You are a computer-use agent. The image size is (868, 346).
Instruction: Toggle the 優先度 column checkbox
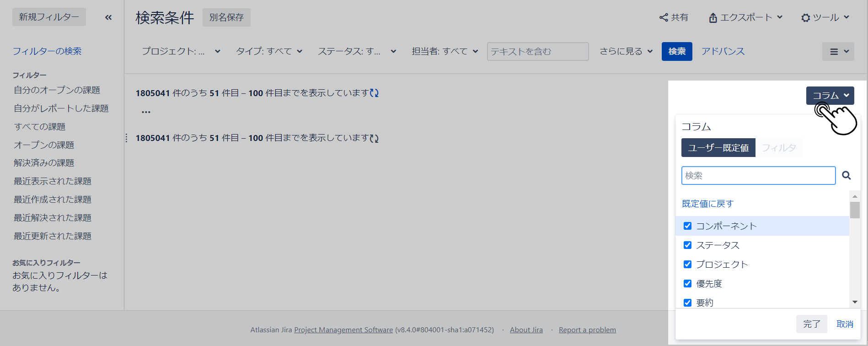(x=687, y=284)
